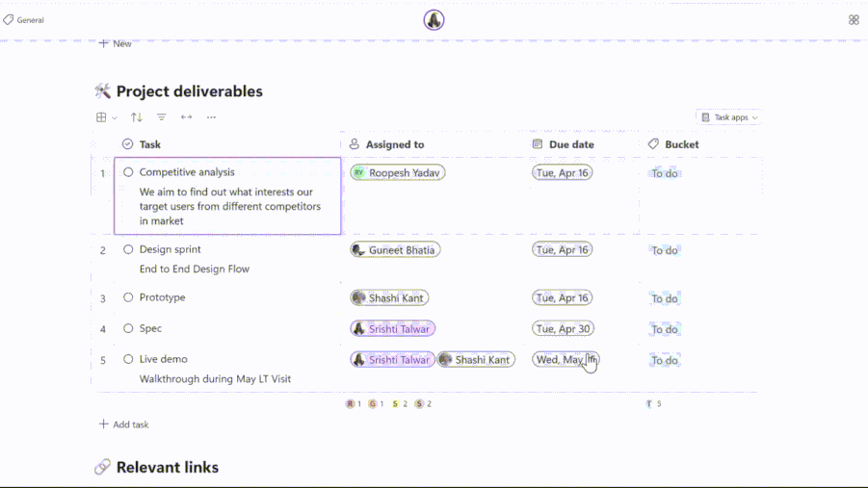Click To do bucket for Spec
Screen dimensions: 868x488
[x=665, y=330]
